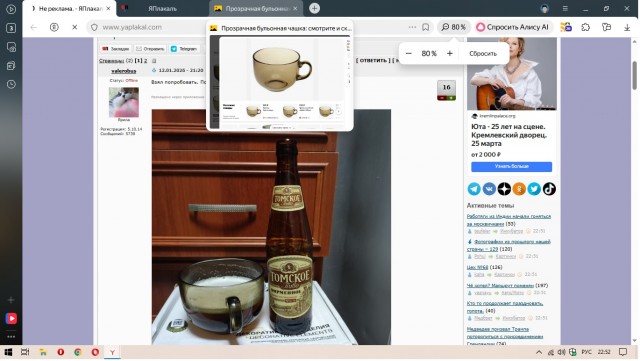Click the 'ответить' reply link
The height and width of the screenshot is (361, 640).
[373, 60]
